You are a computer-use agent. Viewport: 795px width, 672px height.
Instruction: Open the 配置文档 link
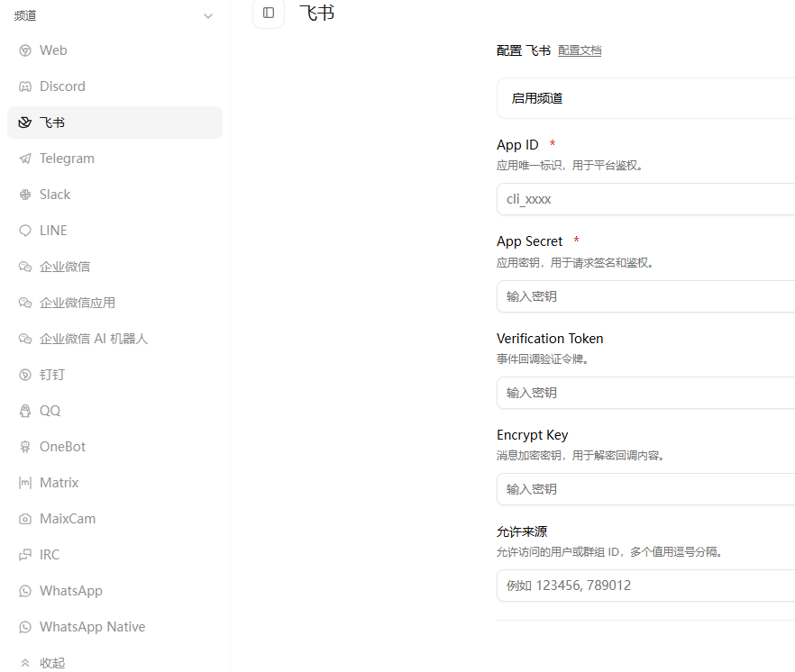580,50
